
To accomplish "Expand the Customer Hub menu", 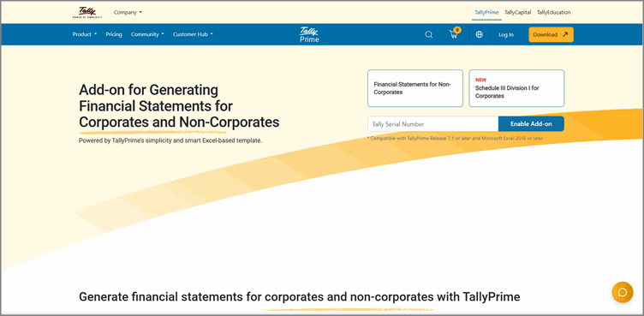I will (x=193, y=34).
